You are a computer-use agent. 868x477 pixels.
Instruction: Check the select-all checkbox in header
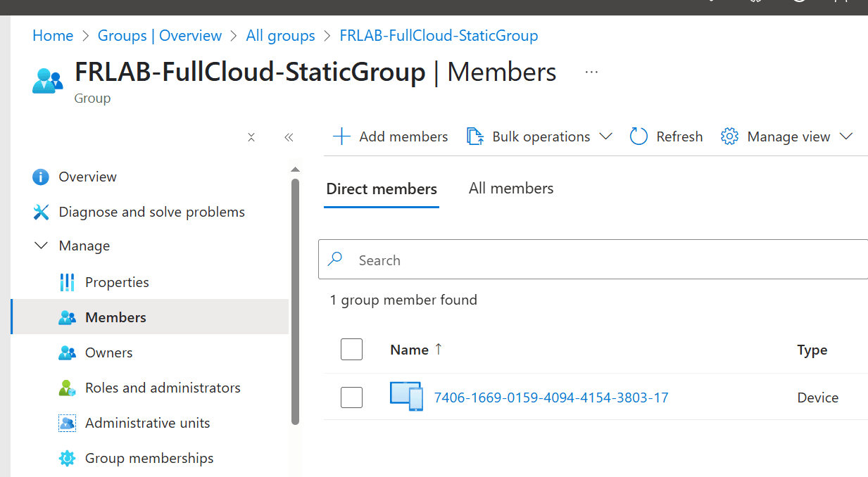point(351,350)
